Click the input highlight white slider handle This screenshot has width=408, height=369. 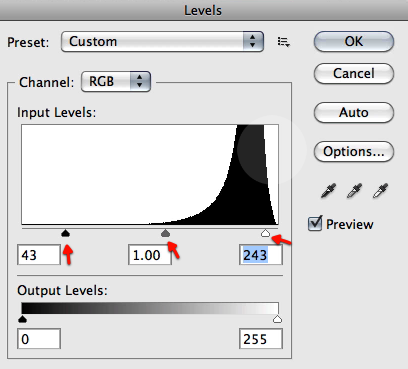(x=265, y=233)
